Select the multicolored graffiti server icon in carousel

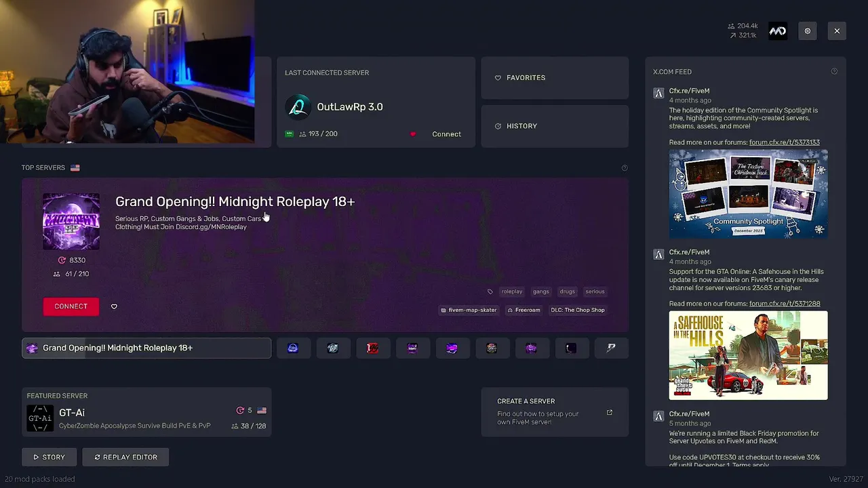click(492, 348)
